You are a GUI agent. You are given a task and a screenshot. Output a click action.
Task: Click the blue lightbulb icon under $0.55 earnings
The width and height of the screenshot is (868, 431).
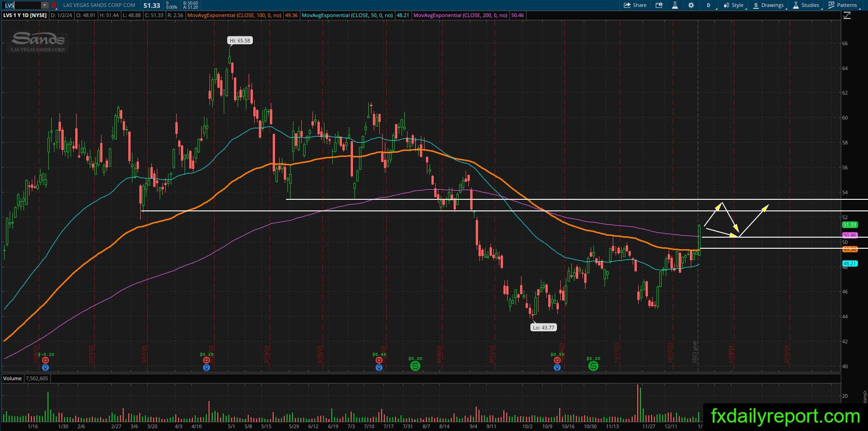[557, 367]
